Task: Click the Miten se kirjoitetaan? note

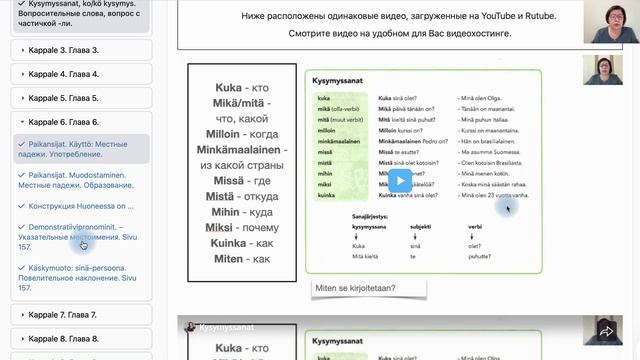Action: [x=369, y=289]
